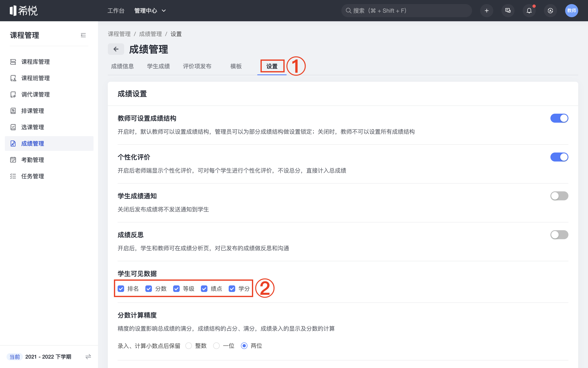
Task: Click the 排课管理 sidebar icon
Action: coord(13,111)
